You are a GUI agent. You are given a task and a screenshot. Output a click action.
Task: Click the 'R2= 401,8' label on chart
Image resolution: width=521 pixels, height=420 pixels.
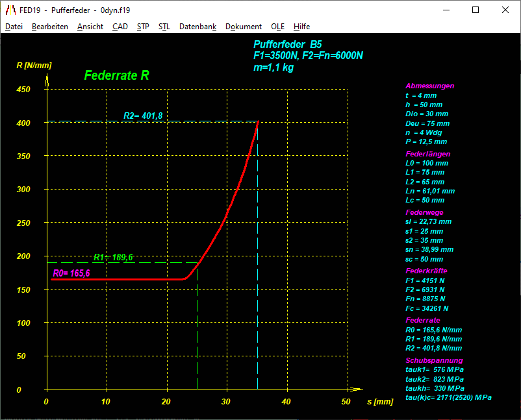point(143,116)
